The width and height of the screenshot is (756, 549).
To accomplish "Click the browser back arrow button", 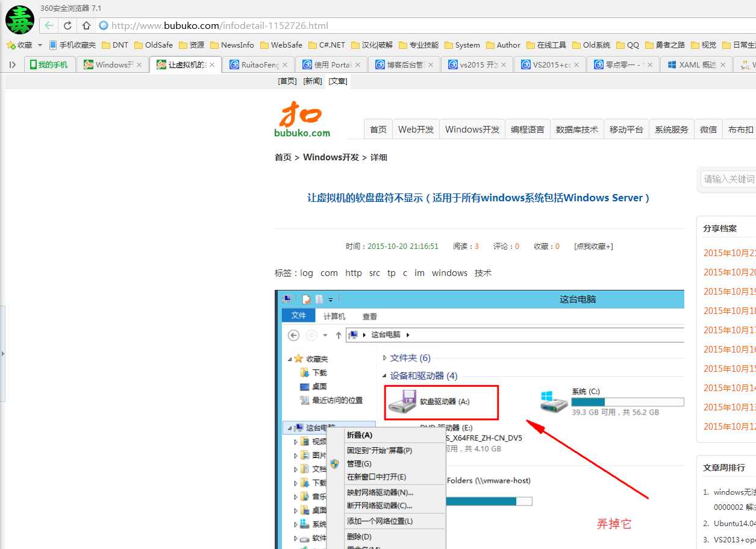I will pyautogui.click(x=49, y=25).
